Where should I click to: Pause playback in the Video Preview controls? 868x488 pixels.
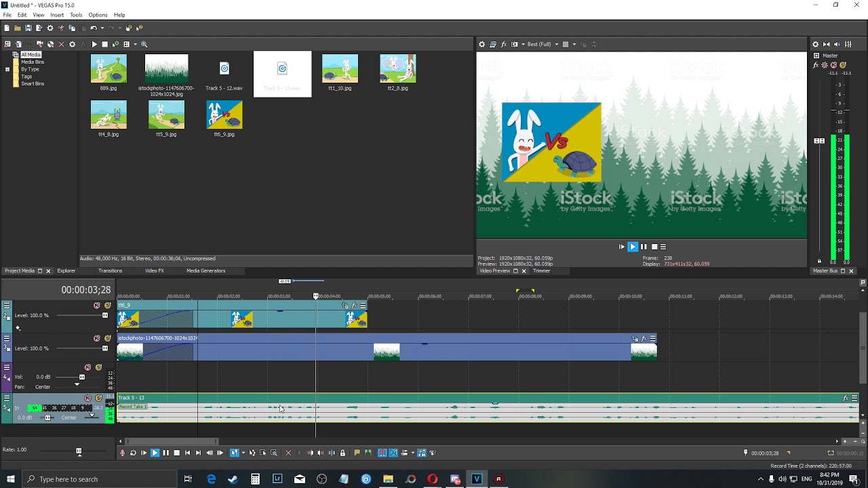(644, 247)
